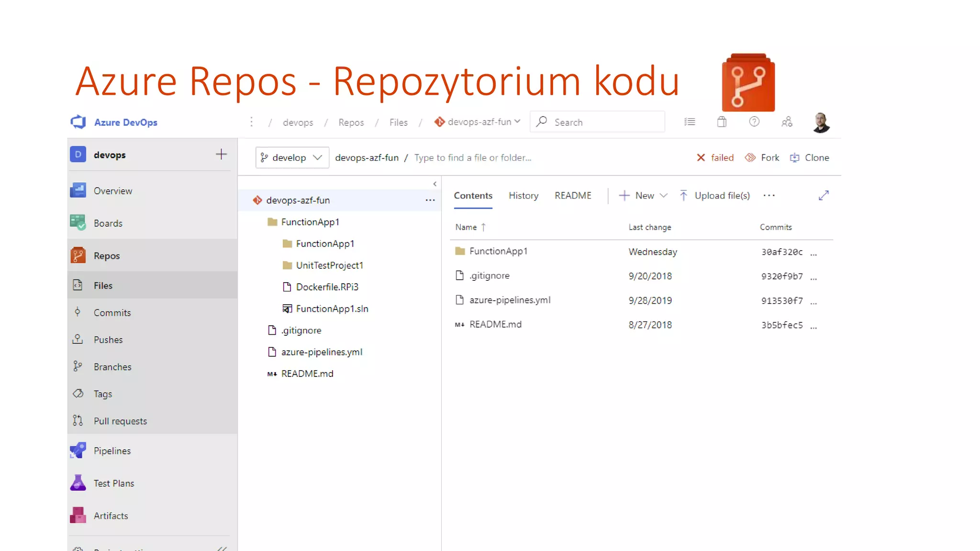This screenshot has height=551, width=980.
Task: Open the work items list icon in header
Action: pos(690,122)
